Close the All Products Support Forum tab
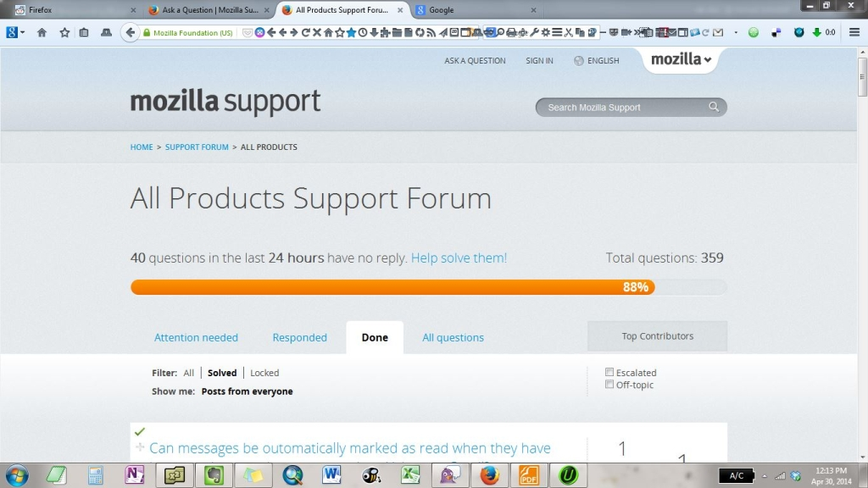The image size is (868, 488). click(400, 10)
